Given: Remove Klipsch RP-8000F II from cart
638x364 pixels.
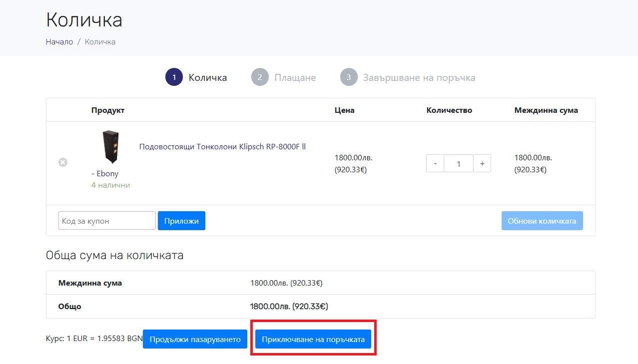Looking at the screenshot, I should (x=62, y=162).
